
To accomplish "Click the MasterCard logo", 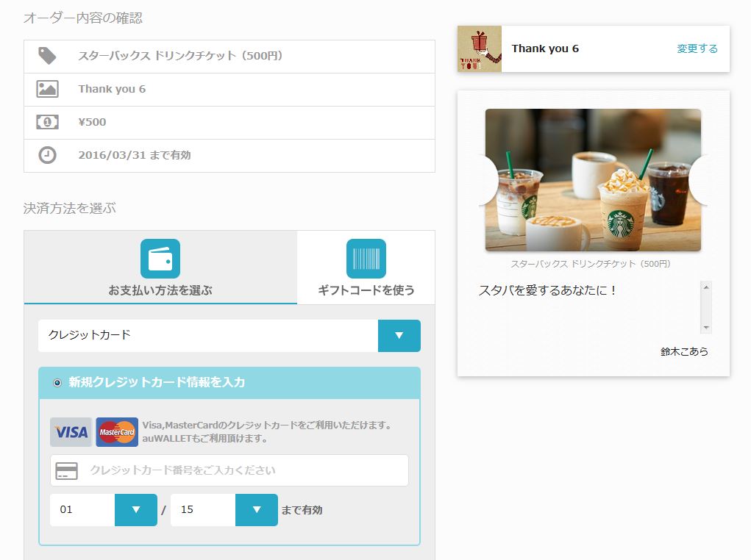I will (117, 432).
